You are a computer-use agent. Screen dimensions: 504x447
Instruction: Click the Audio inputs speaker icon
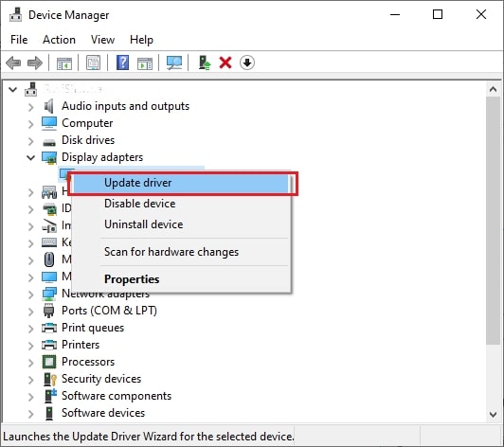click(49, 106)
